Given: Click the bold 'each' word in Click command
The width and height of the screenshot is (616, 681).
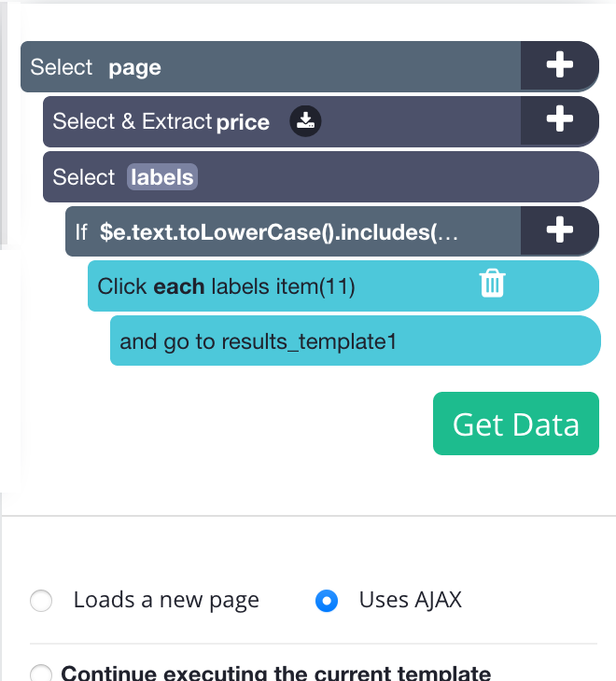Looking at the screenshot, I should pyautogui.click(x=179, y=286).
